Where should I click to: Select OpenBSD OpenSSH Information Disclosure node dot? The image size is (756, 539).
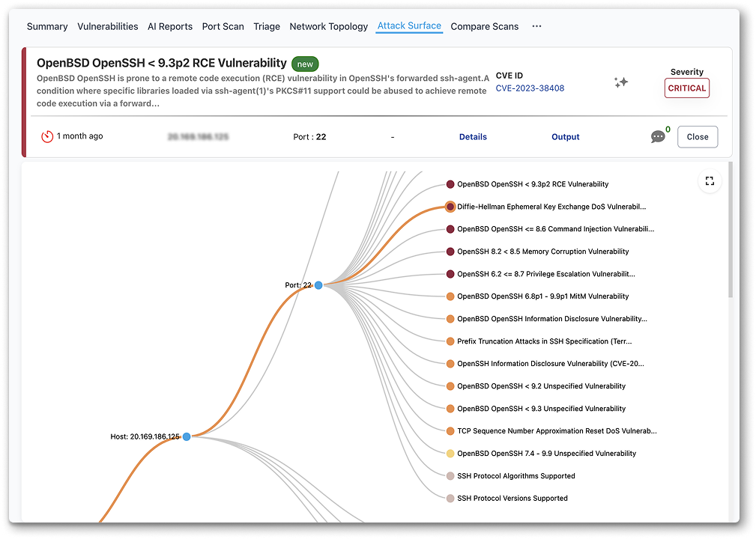tap(450, 319)
